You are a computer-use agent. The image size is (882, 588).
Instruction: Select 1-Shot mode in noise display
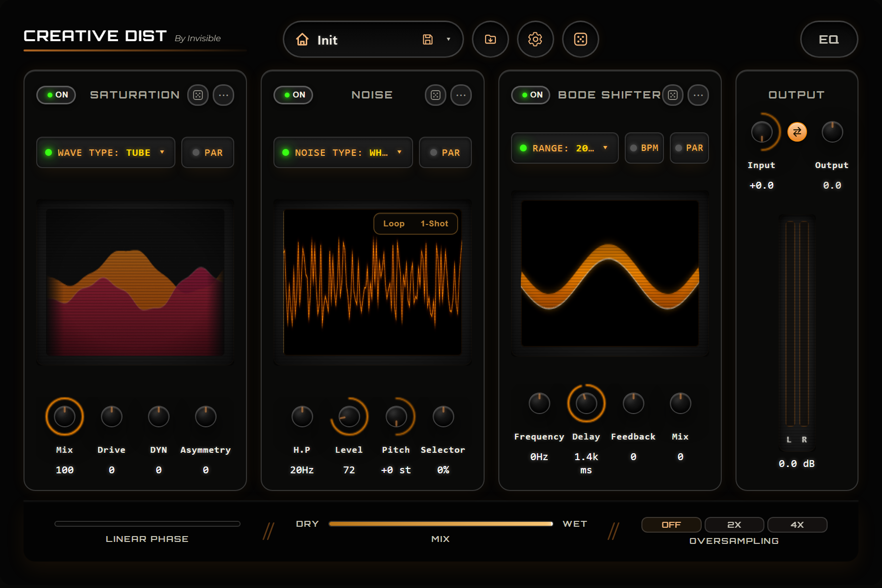coord(434,224)
